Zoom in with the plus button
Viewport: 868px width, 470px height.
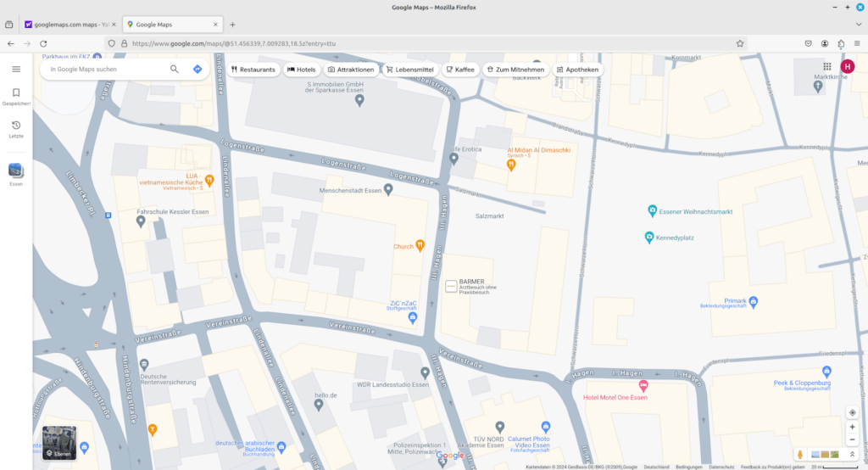852,427
